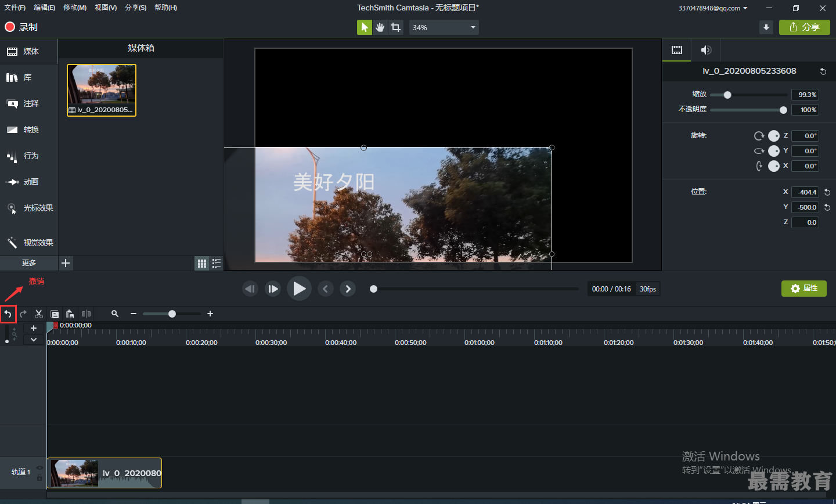This screenshot has height=504, width=836.
Task: Open the account 3370478948@qq.com dropdown
Action: click(x=713, y=8)
